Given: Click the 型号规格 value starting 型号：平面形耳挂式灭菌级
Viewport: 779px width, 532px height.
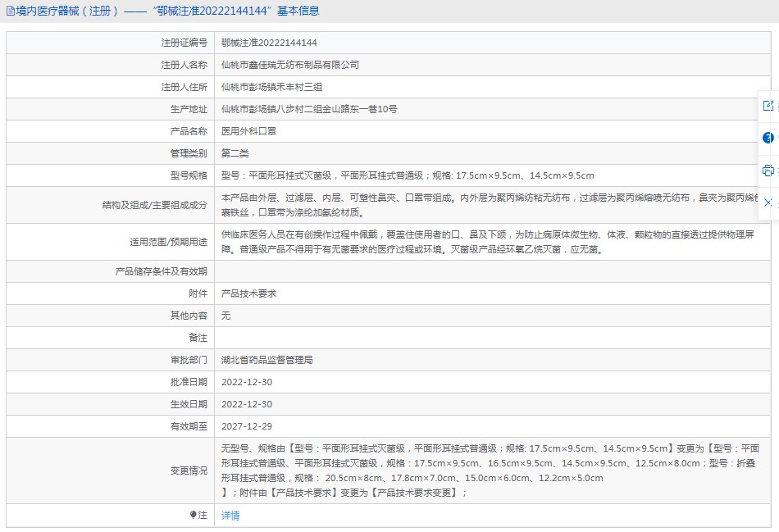Looking at the screenshot, I should coord(408,175).
